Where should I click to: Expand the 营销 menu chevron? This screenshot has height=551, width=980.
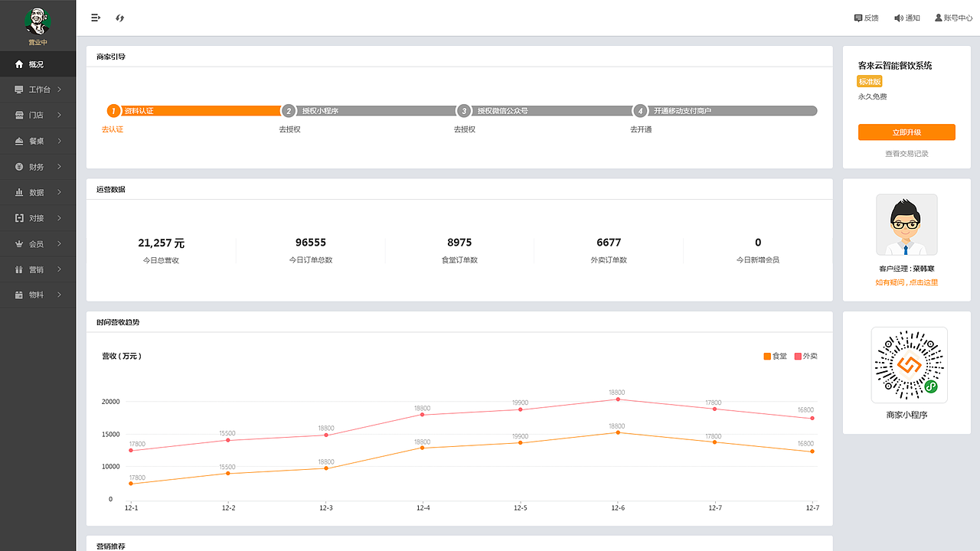tap(59, 269)
